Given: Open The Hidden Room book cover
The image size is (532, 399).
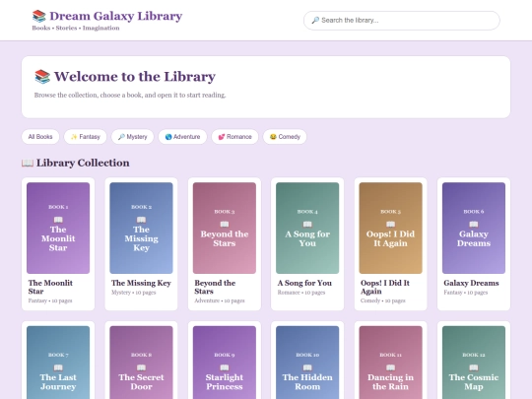Looking at the screenshot, I should click(307, 363).
